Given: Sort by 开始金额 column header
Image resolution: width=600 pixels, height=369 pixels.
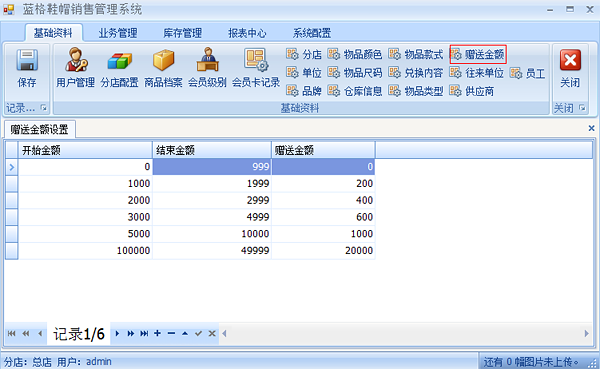Looking at the screenshot, I should (x=85, y=150).
